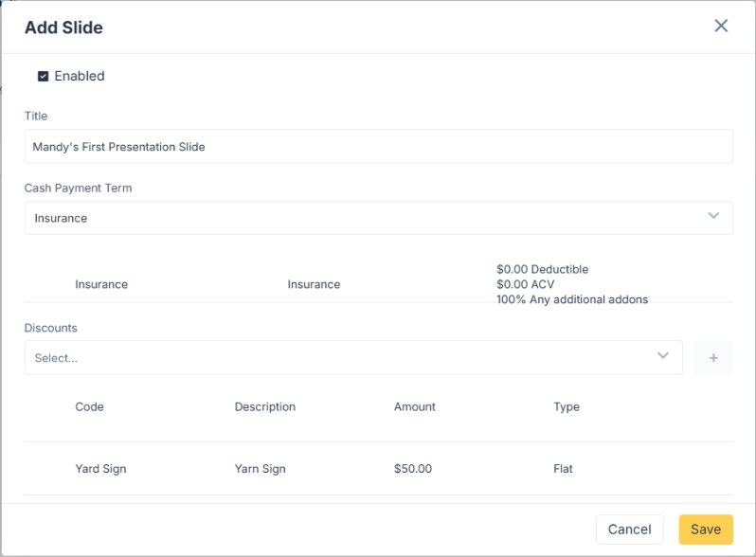Click the Discounts select chevron arrow
Viewport: 756px width, 557px height.
(x=663, y=357)
